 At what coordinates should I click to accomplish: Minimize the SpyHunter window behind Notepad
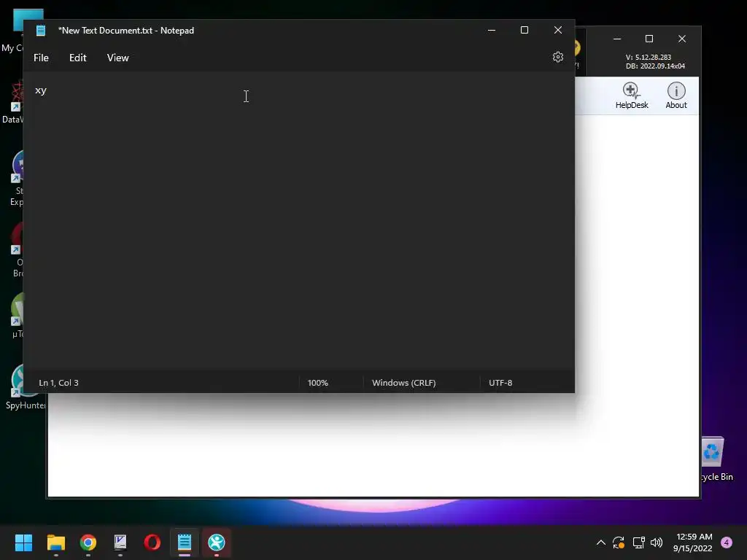tap(617, 39)
